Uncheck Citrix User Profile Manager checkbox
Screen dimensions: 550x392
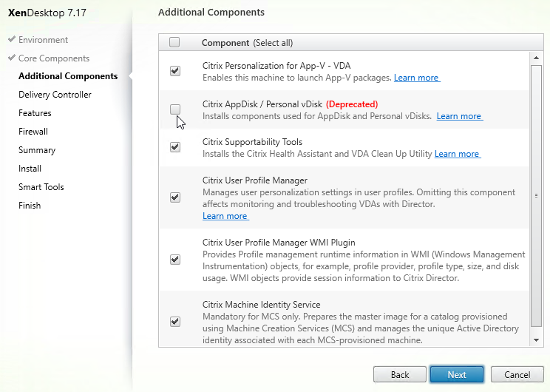click(175, 197)
